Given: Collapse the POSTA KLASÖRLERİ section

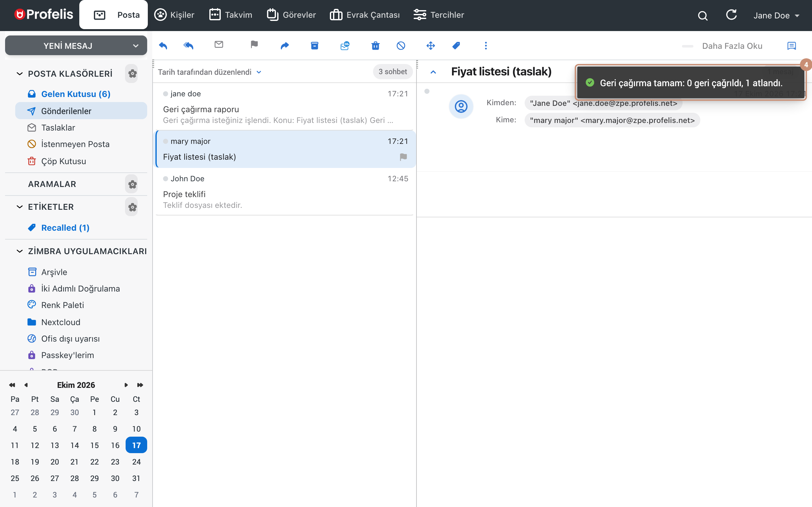Looking at the screenshot, I should (20, 74).
